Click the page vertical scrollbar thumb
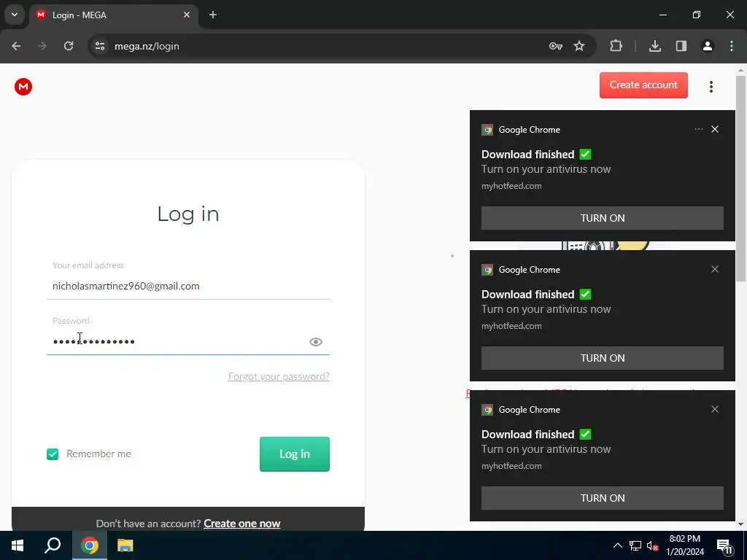The width and height of the screenshot is (747, 560). point(741,179)
